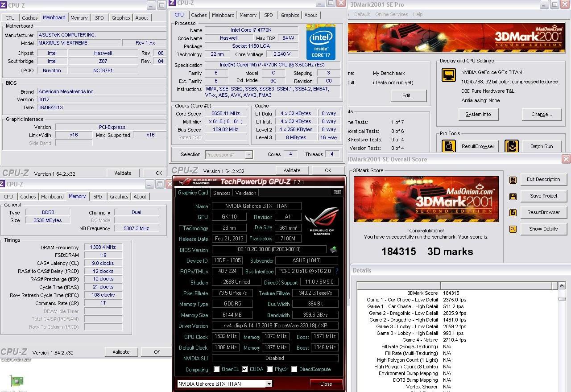The height and width of the screenshot is (392, 571).
Task: Open the Graphics tab in CPU-Z CPU window
Action: 290,15
